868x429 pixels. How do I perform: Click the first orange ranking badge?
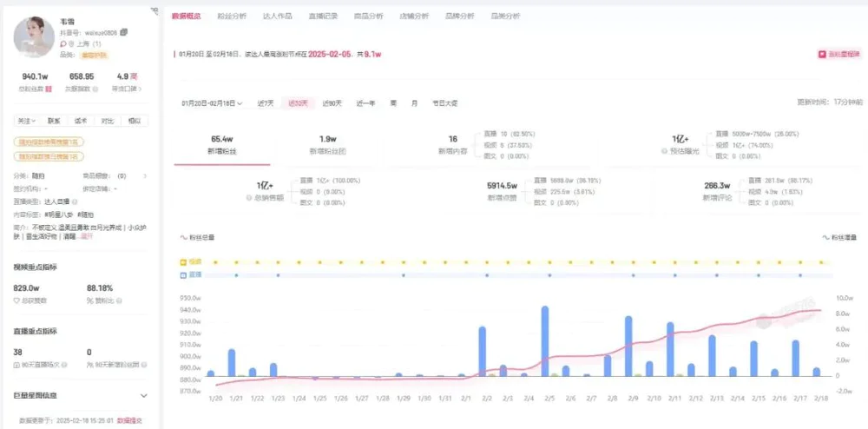[49, 142]
